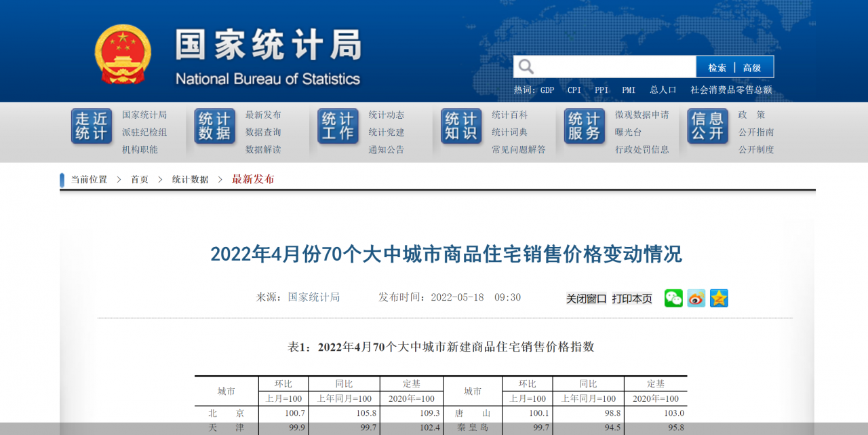Open the 统计工作 blue tile
The width and height of the screenshot is (868, 435).
338,126
